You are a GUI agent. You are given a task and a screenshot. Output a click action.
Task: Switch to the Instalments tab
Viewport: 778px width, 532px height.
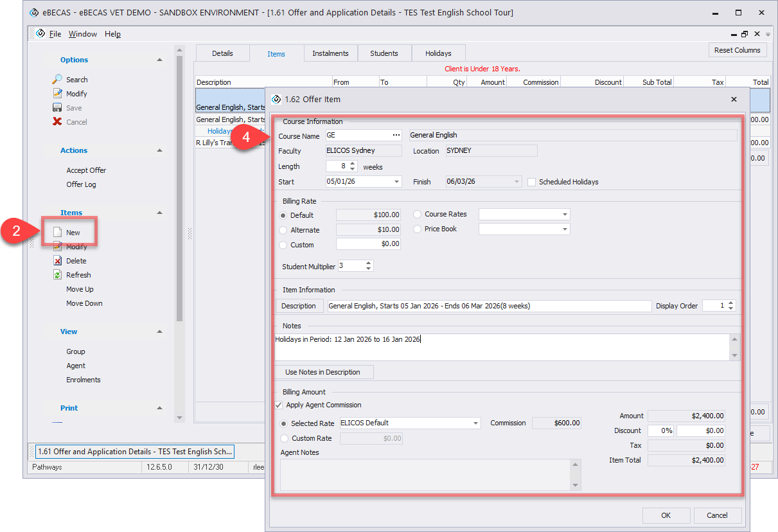pos(330,53)
